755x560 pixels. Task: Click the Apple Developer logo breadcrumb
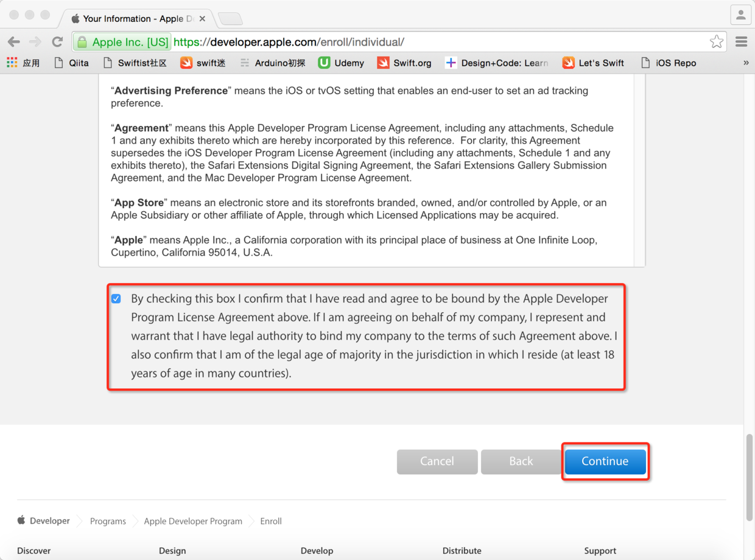[43, 521]
